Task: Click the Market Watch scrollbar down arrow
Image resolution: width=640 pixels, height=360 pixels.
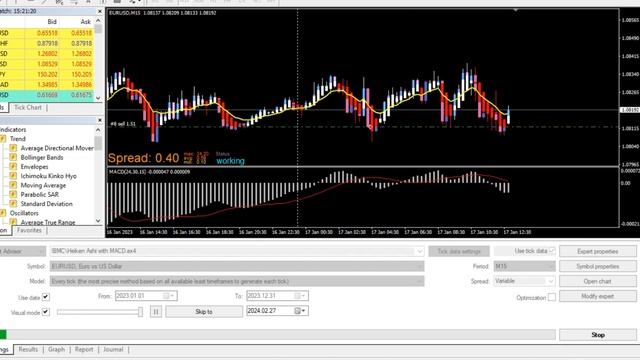Action: click(98, 98)
